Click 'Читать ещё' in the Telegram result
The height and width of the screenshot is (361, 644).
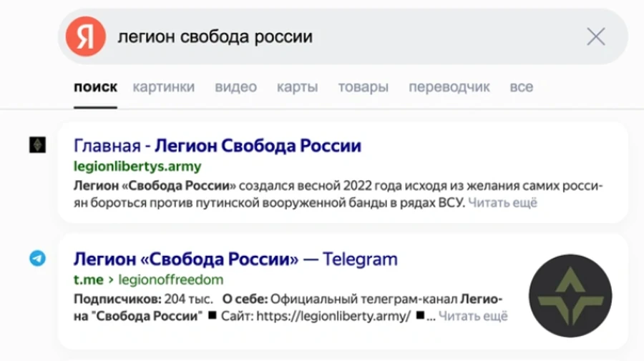(473, 316)
